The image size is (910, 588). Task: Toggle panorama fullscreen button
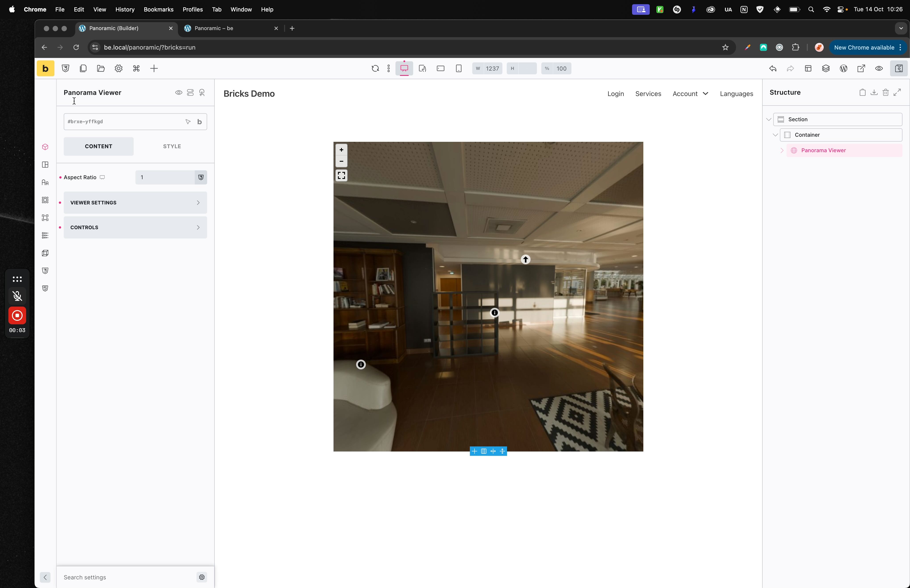(341, 176)
